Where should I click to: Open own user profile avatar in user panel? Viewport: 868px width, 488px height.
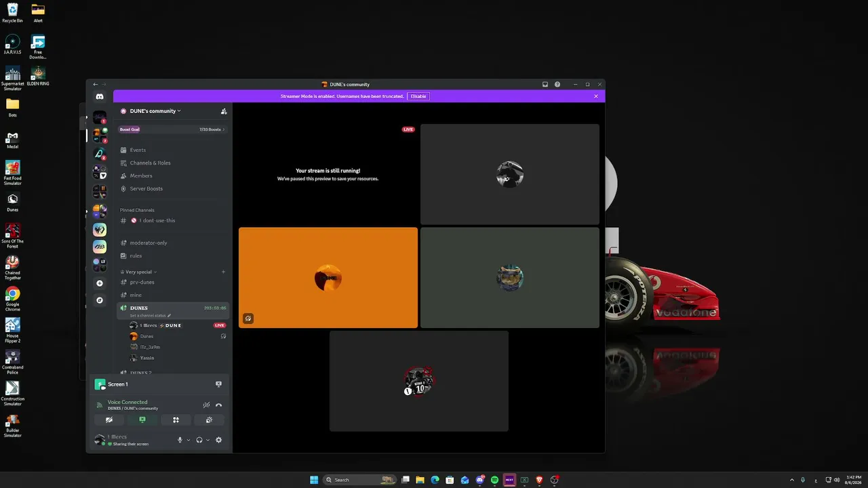[x=100, y=440]
